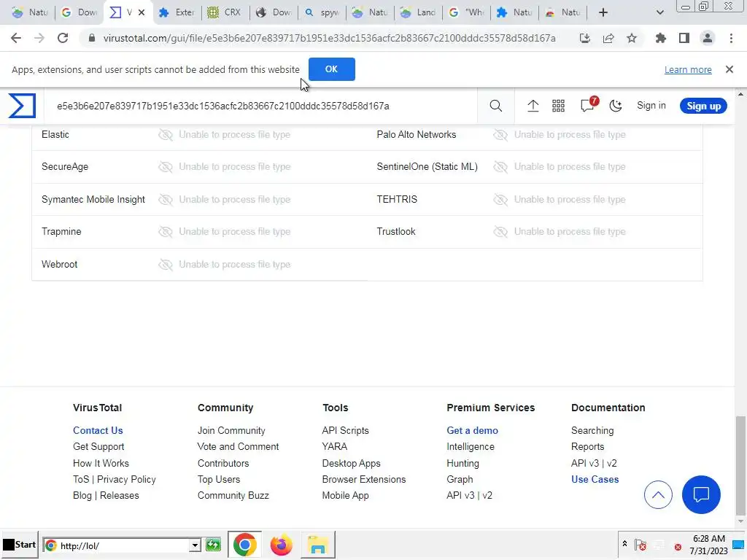Click the blue chat bubble button

coord(701,494)
